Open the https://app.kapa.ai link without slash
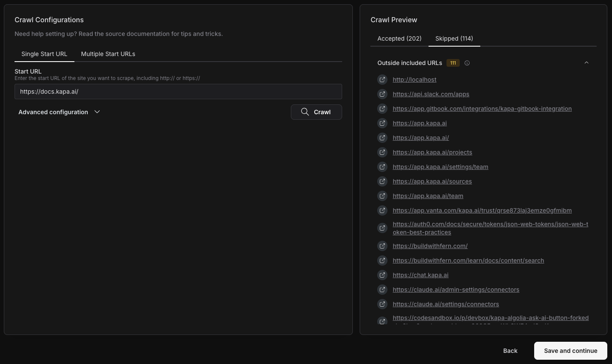The width and height of the screenshot is (612, 364). tap(420, 123)
